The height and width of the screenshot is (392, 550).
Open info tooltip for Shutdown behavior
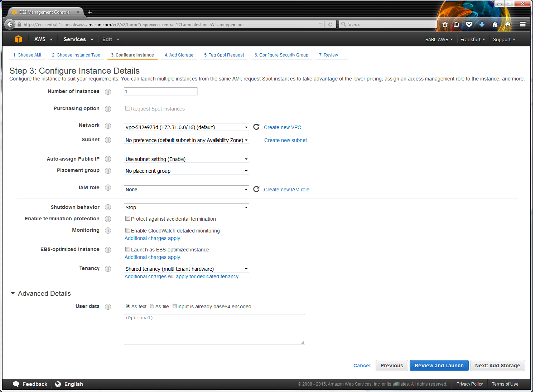coord(108,207)
